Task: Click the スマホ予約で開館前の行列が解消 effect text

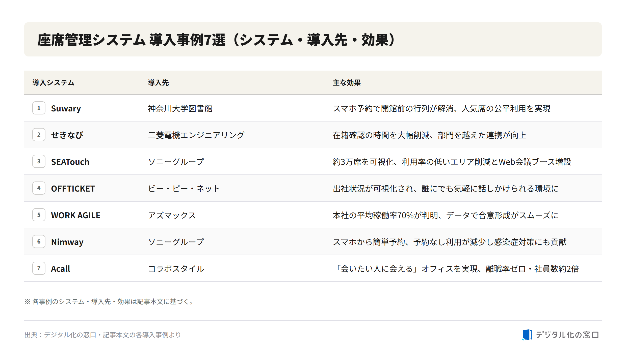Action: click(x=441, y=108)
